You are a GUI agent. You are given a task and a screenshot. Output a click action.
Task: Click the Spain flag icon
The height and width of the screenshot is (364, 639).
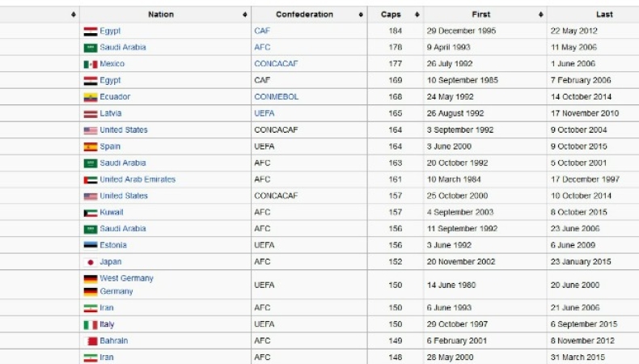(x=91, y=146)
